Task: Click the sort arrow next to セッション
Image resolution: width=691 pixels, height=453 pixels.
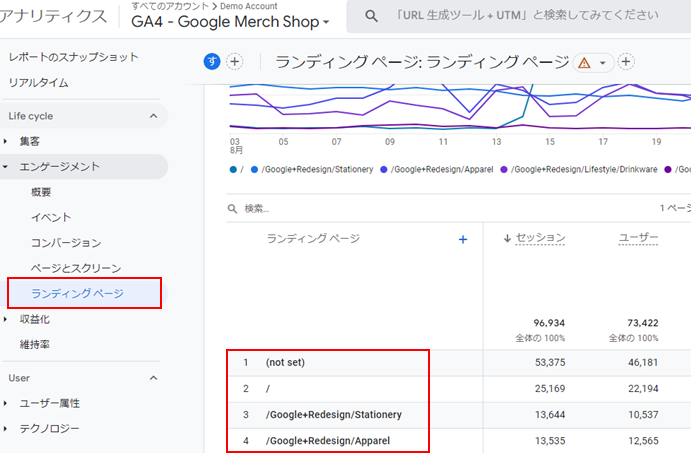Action: 507,238
